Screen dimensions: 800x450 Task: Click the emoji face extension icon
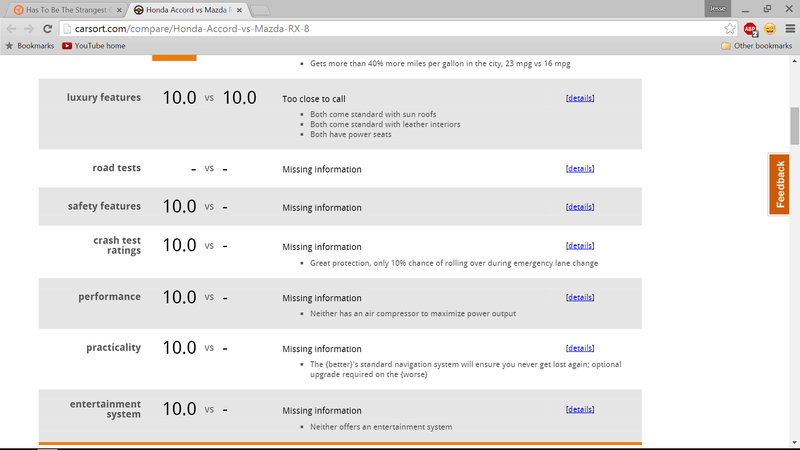click(770, 29)
